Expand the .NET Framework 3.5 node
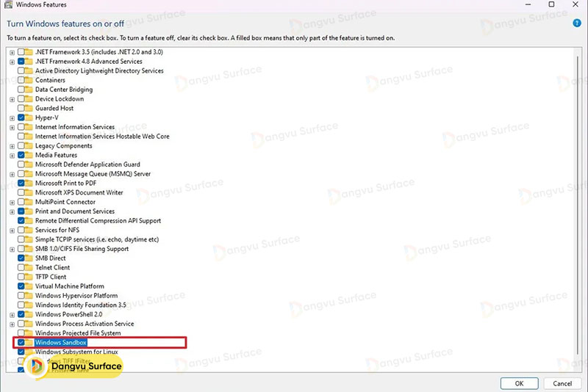 12,52
